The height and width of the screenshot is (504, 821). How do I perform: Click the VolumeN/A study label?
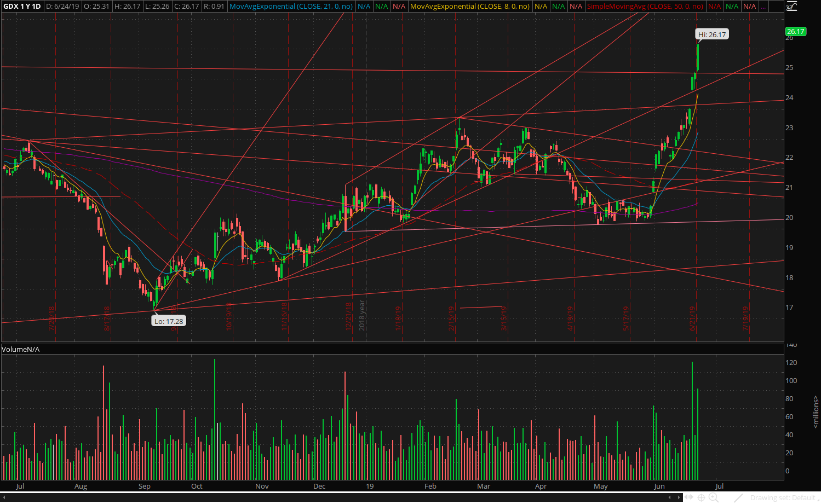(21, 349)
